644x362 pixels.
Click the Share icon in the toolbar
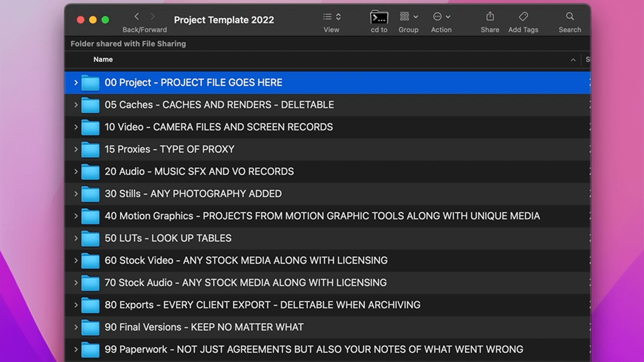coord(489,17)
